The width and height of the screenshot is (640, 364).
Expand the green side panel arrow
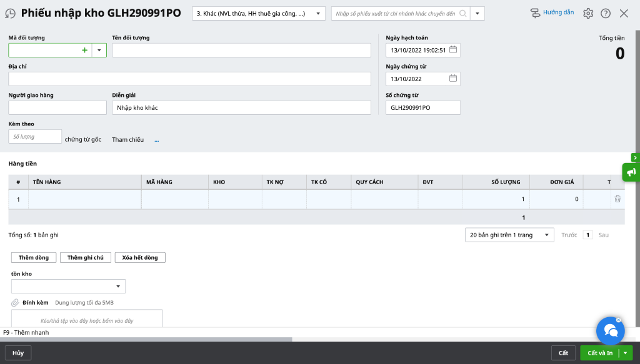coord(636,158)
